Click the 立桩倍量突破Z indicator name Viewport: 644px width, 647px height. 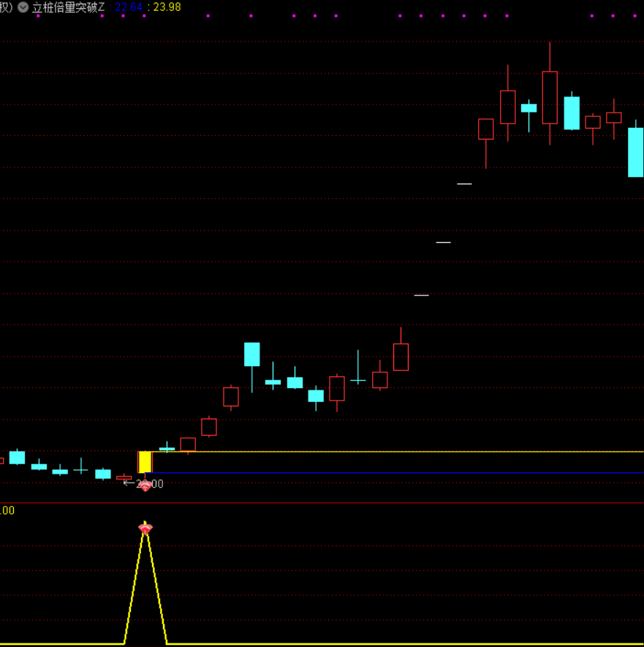pyautogui.click(x=68, y=7)
